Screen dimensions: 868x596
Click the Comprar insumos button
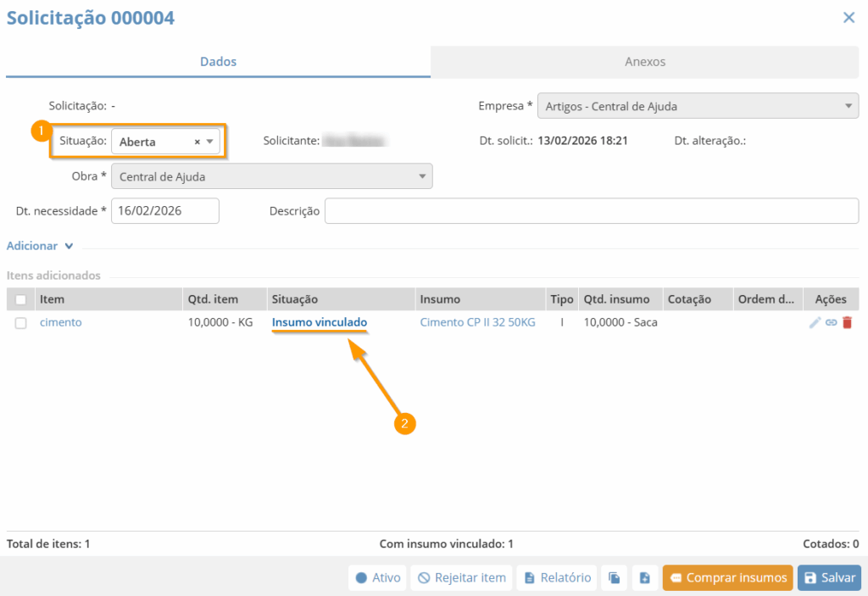coord(727,578)
